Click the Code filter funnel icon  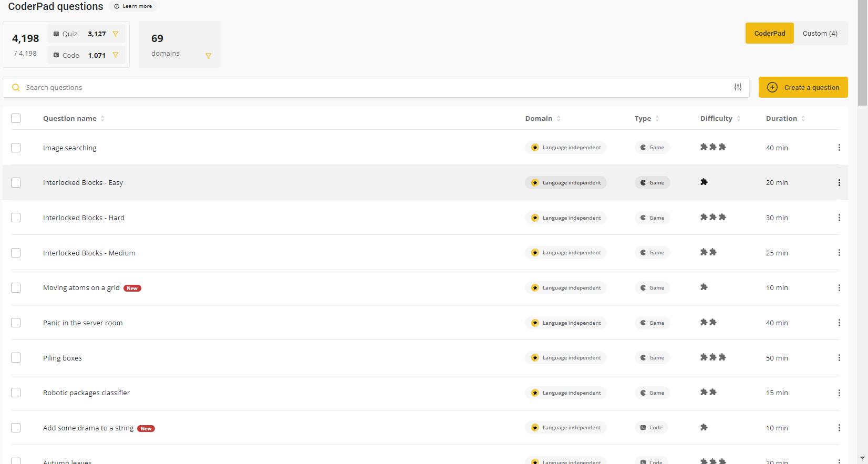pos(116,55)
